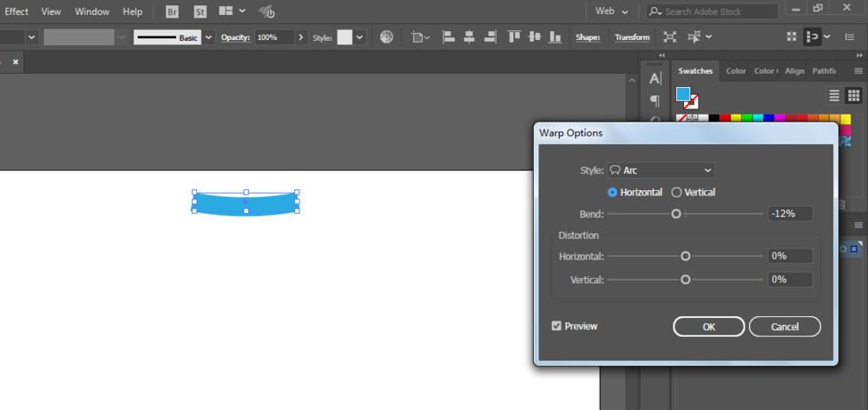Viewport: 868px width, 410px height.
Task: Click the Recolor Artwork wheel icon
Action: (x=387, y=37)
